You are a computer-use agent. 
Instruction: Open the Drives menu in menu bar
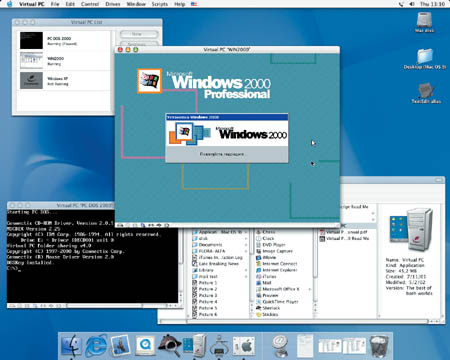(x=113, y=4)
